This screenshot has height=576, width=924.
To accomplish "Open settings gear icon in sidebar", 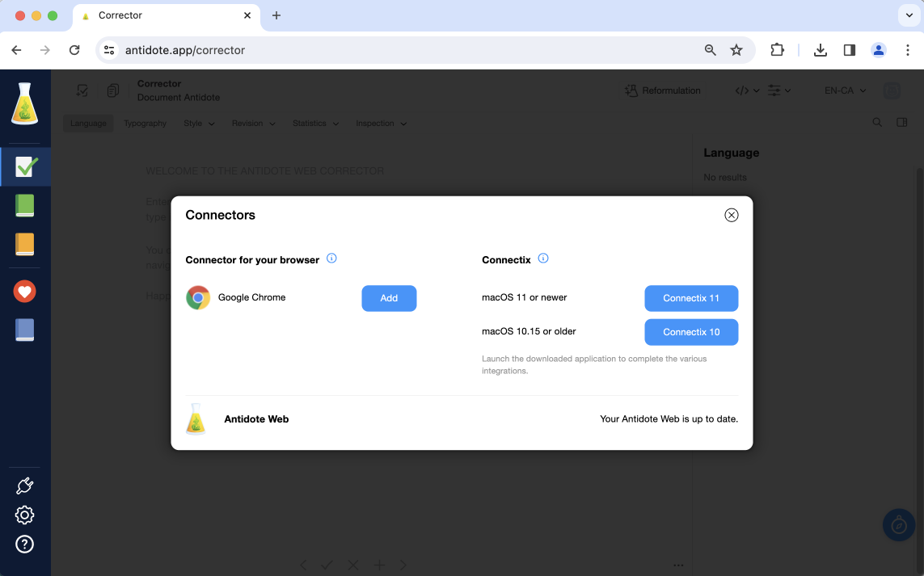I will click(25, 515).
